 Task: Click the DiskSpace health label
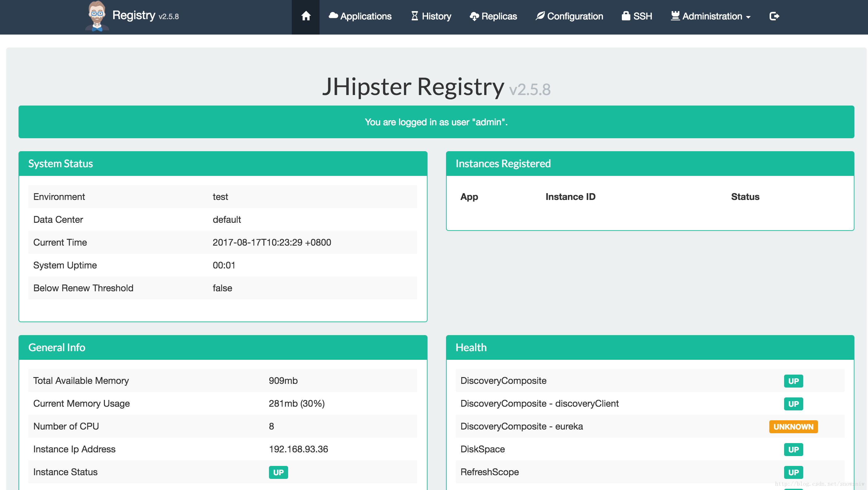pos(482,449)
